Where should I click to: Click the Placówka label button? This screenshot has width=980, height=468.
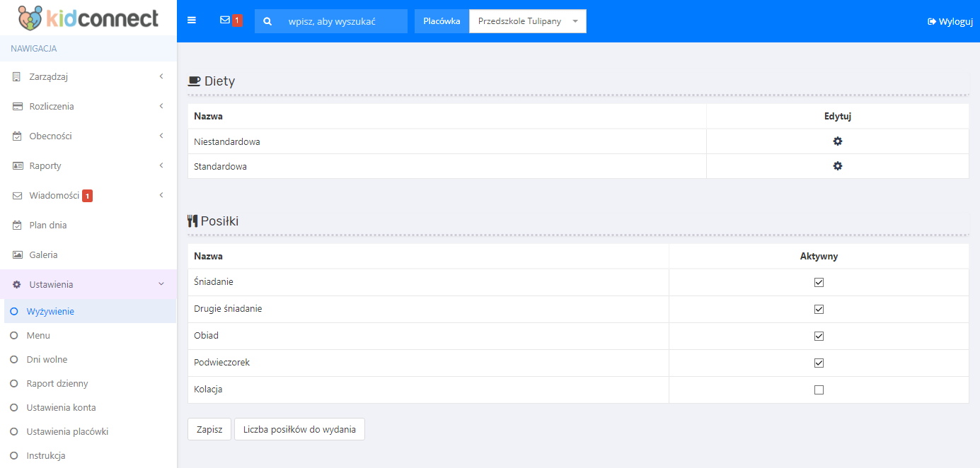[442, 21]
